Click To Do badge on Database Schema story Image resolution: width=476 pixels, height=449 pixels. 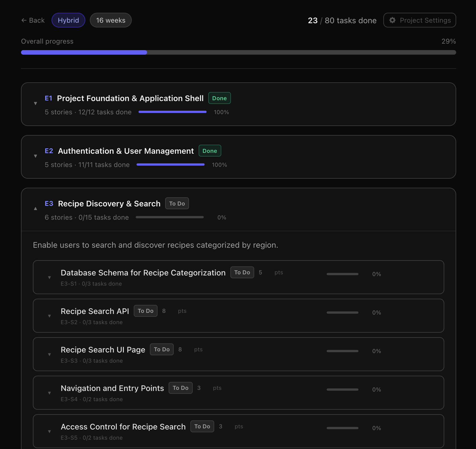(242, 272)
